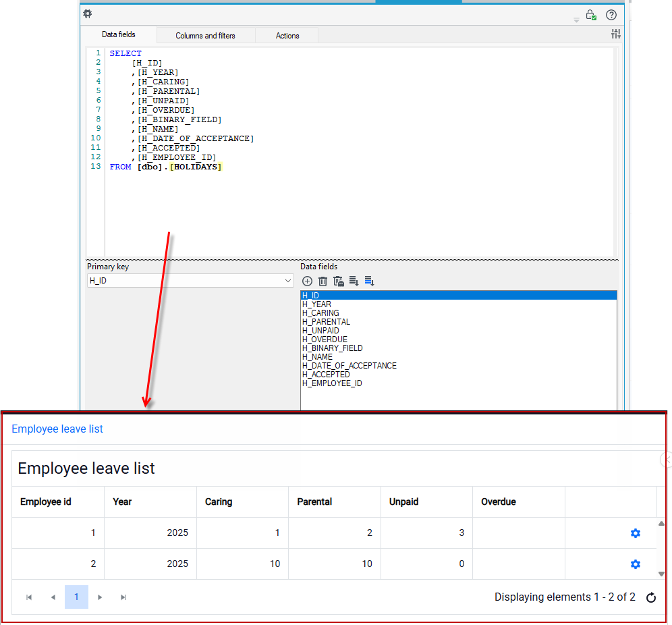Viewport: 672px width, 625px height.
Task: Click inside the SQL query editor
Action: pyautogui.click(x=358, y=152)
